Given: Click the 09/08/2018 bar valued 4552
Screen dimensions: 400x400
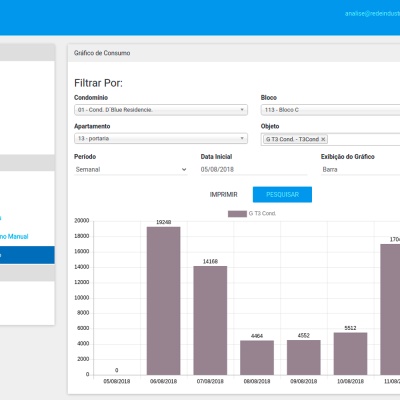Looking at the screenshot, I should [304, 357].
